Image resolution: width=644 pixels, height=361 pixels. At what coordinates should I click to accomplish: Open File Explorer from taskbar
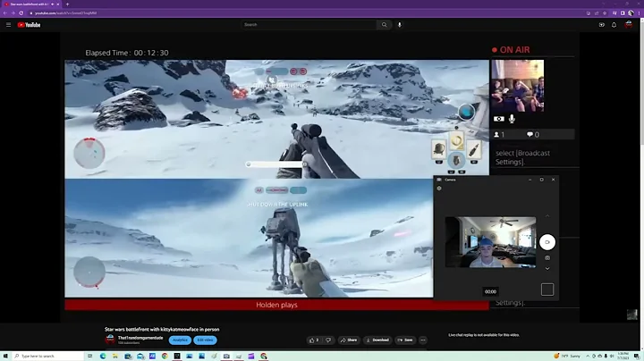click(x=115, y=356)
